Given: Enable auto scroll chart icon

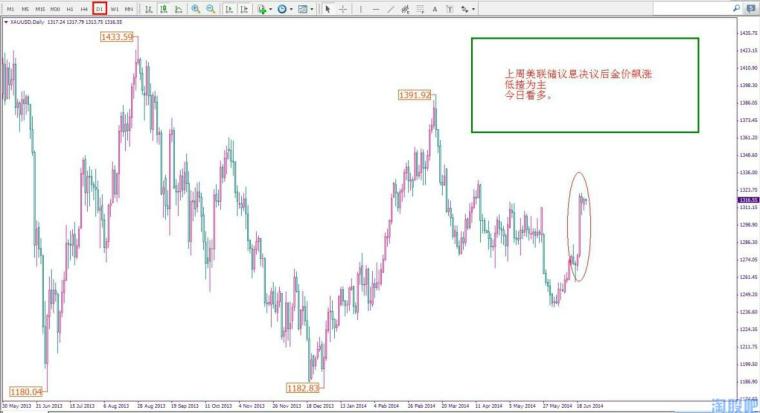Looking at the screenshot, I should click(x=229, y=9).
